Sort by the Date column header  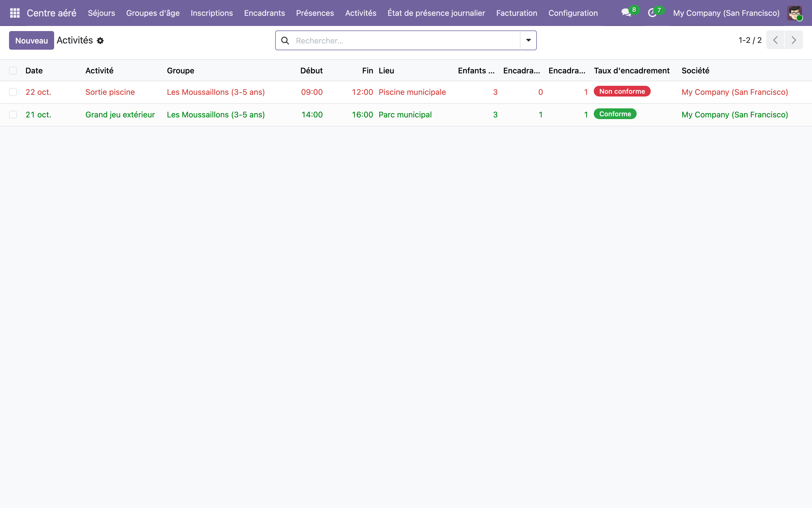pyautogui.click(x=34, y=71)
